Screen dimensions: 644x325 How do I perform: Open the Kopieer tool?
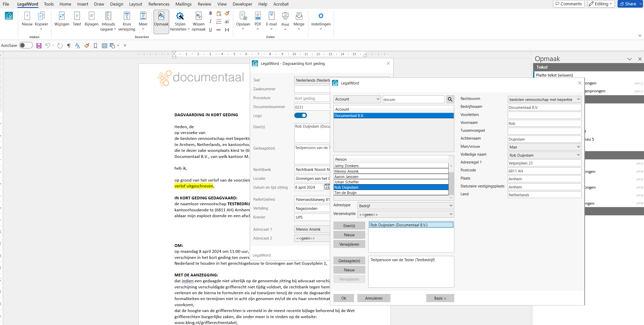(x=41, y=21)
